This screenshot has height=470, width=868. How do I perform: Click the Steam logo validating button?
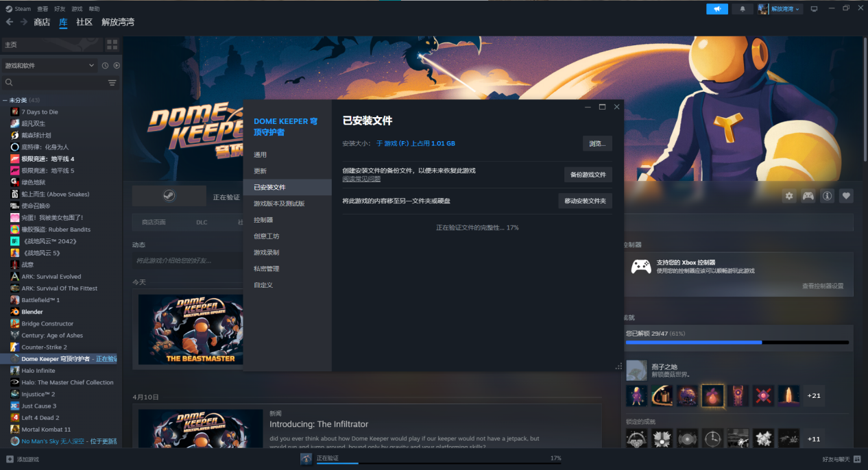pyautogui.click(x=169, y=196)
